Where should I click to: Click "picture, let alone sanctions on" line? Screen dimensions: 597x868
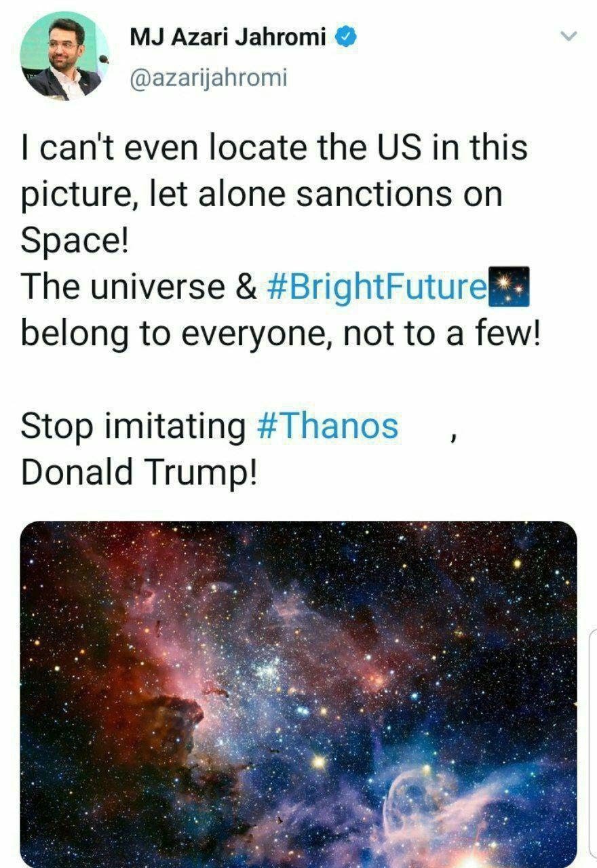click(261, 195)
